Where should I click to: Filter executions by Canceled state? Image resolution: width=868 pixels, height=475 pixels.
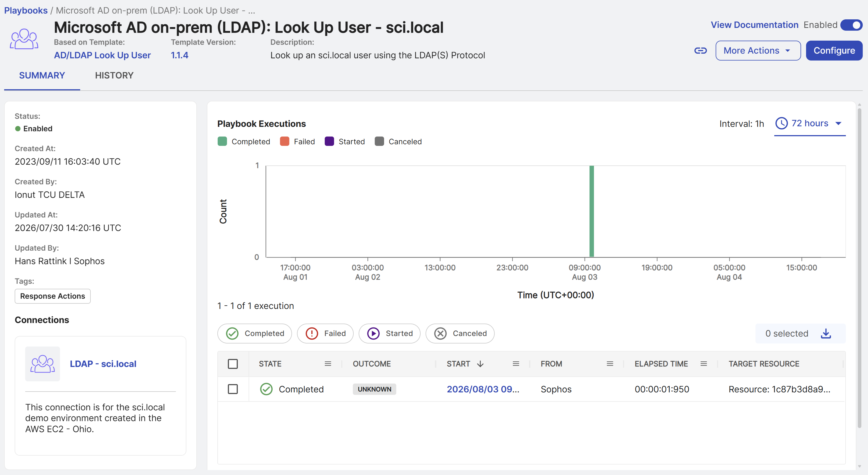[460, 334]
